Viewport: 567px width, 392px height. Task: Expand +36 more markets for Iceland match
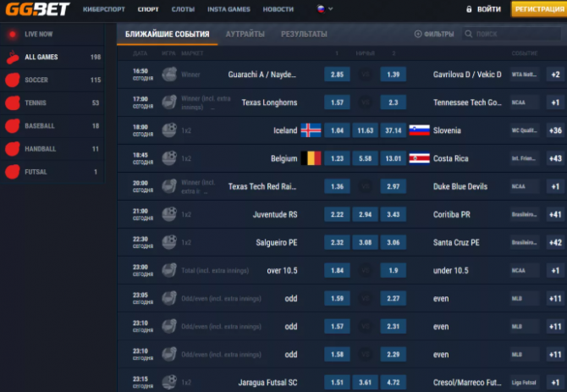click(x=555, y=130)
